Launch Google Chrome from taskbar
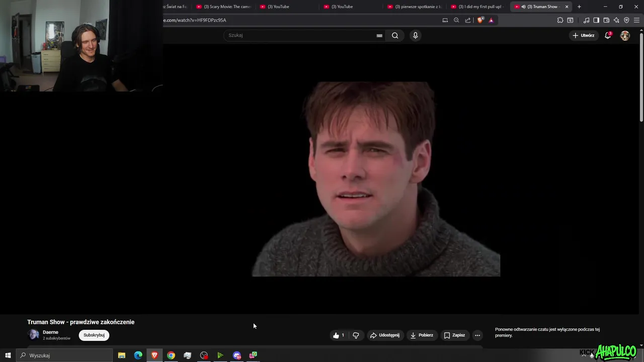 (171, 355)
